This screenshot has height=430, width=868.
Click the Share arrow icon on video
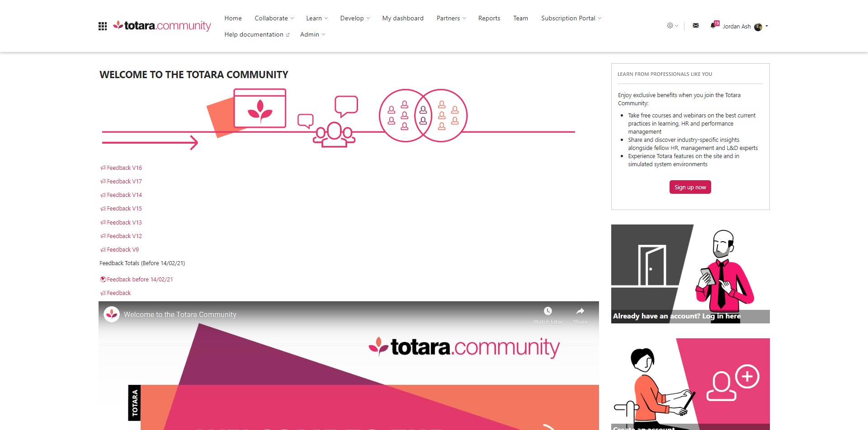click(580, 311)
